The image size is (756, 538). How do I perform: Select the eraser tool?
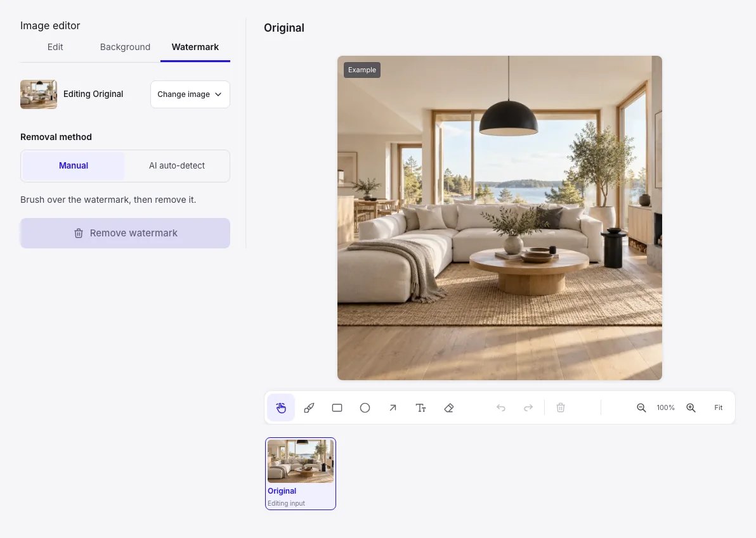pos(449,408)
